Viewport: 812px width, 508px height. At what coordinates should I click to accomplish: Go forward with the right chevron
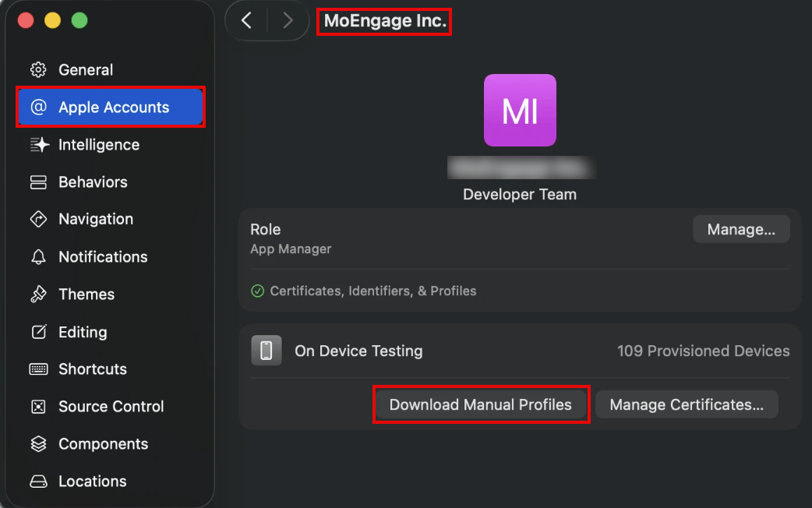tap(288, 21)
